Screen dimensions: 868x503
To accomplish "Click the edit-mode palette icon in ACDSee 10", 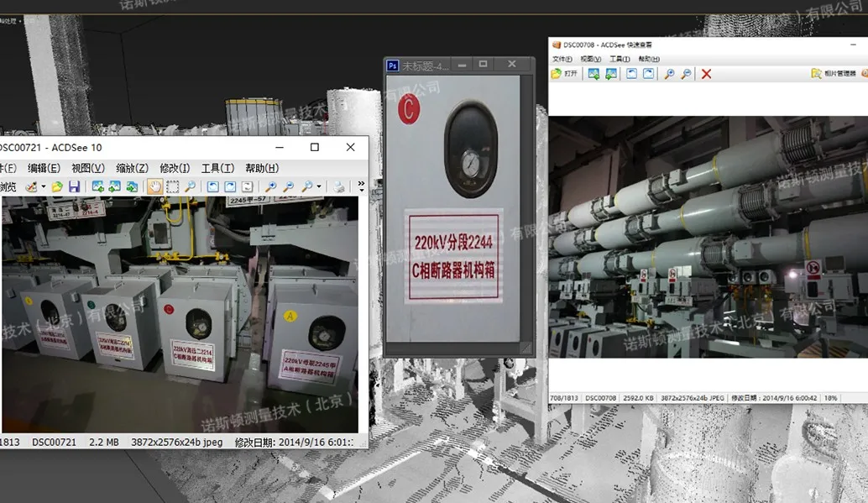I will pos(32,186).
